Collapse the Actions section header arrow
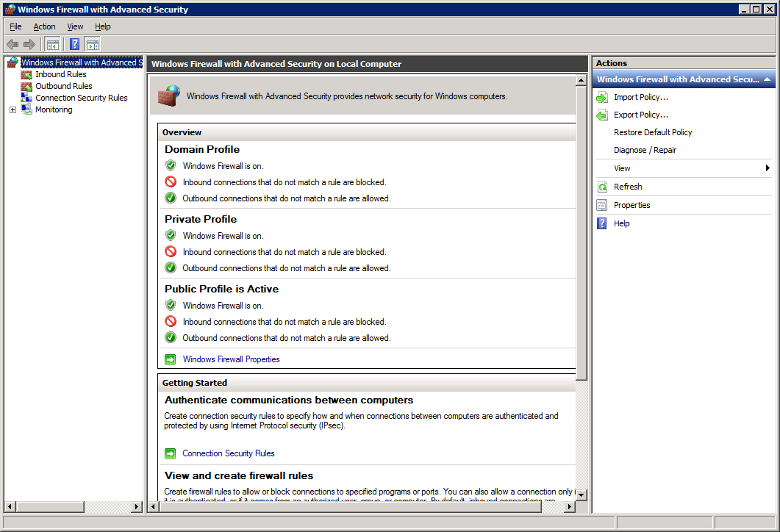This screenshot has height=532, width=780. (767, 79)
